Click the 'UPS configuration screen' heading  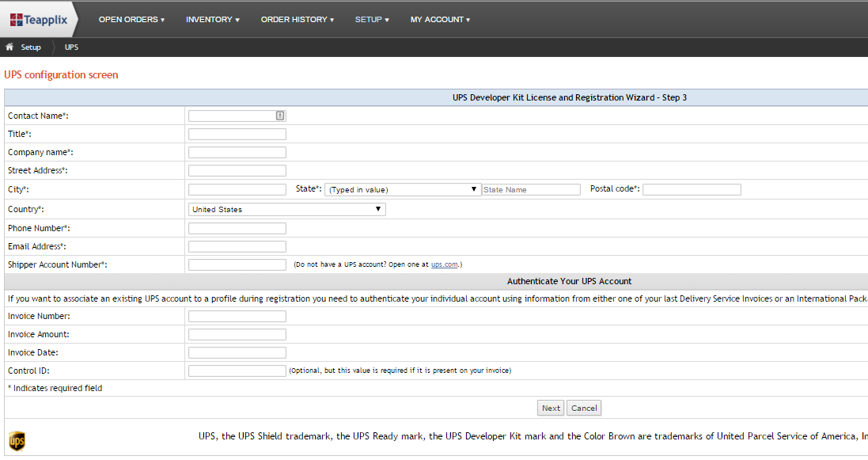(61, 74)
